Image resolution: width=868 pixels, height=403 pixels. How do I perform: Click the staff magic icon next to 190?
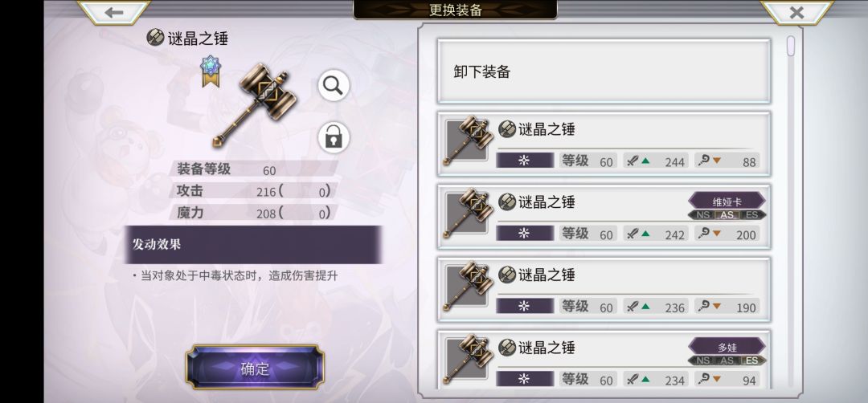[704, 306]
